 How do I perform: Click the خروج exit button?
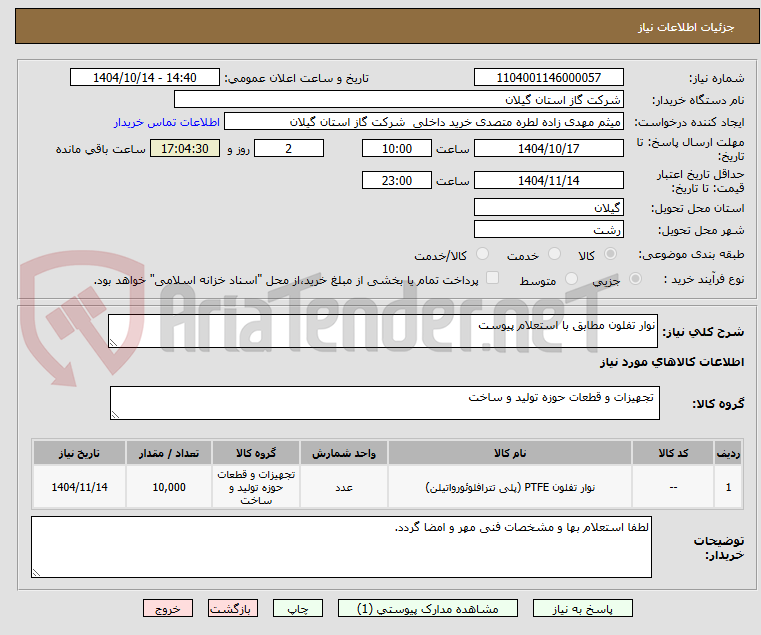tap(168, 608)
